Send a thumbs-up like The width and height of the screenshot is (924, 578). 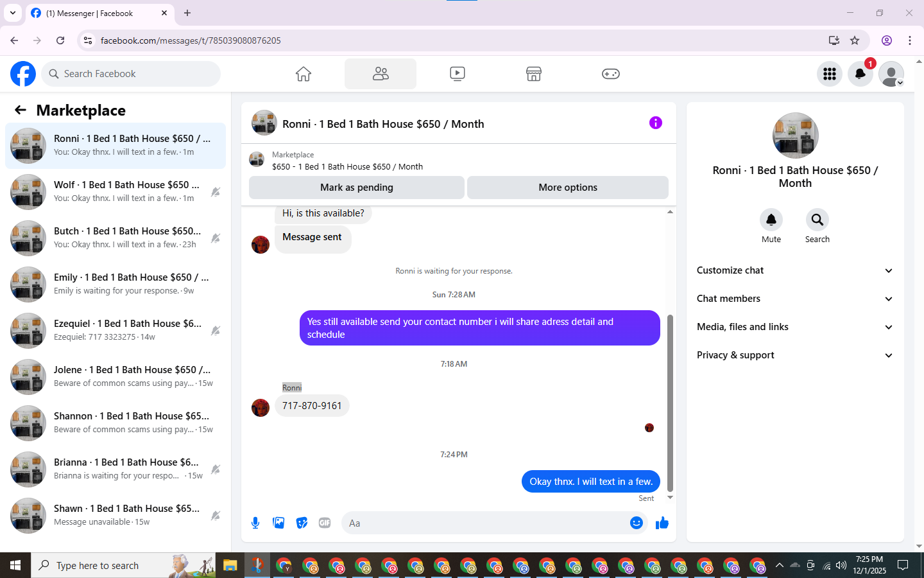pos(662,523)
